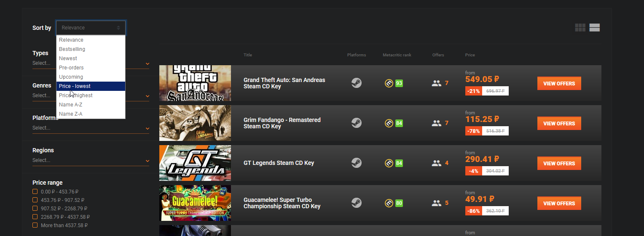Screen dimensions: 644x236
Task: Check the 2268.79 ₽ - 4537.58 ₽ price range
Action: (35, 217)
